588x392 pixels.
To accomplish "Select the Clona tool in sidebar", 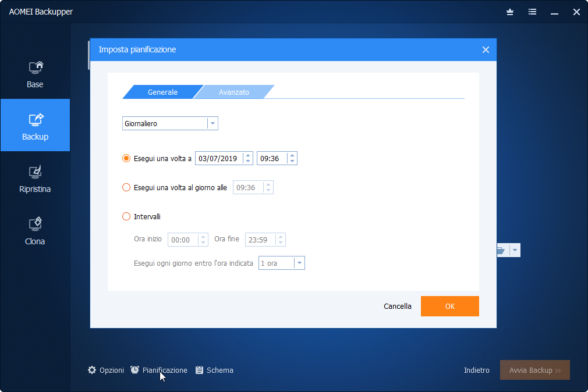I will pyautogui.click(x=34, y=230).
